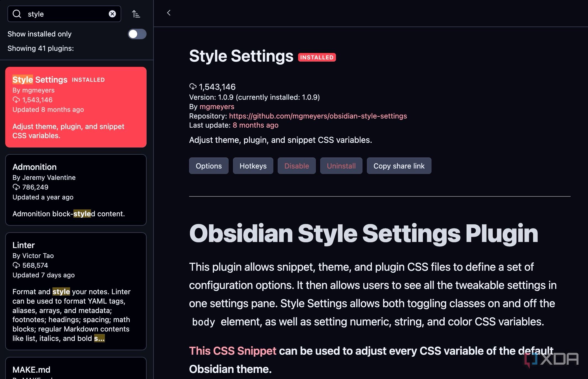Open the Admonition plugin card
Viewport: 588px width, 379px height.
pyautogui.click(x=76, y=190)
